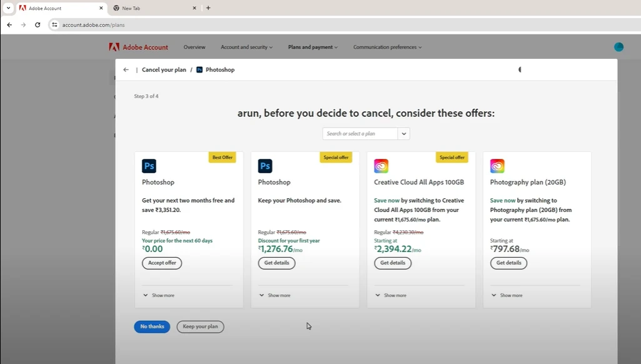Screen dimensions: 641x364
Task: Expand Show more on the Best Offer Photoshop card
Action: point(159,295)
